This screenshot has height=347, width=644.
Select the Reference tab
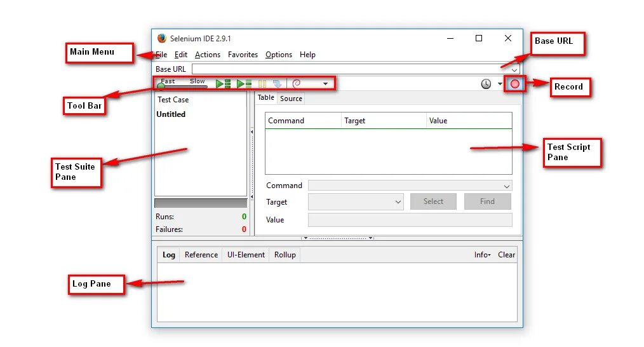pos(201,255)
